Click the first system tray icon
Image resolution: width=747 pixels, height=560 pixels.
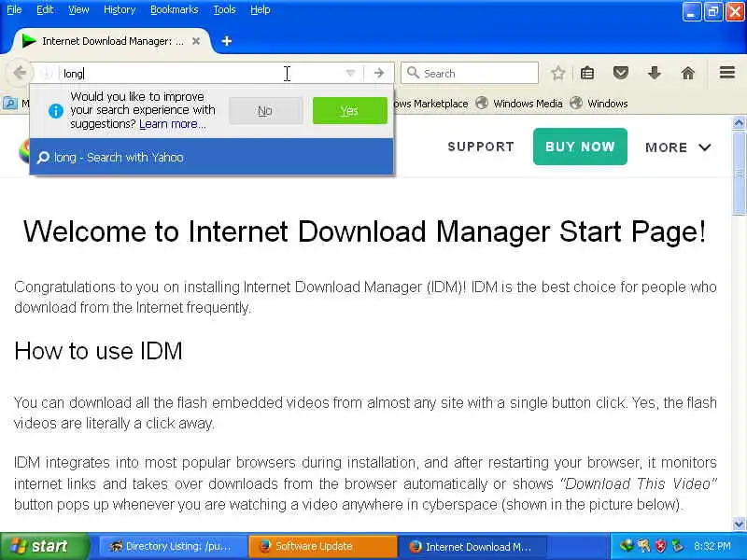click(627, 546)
